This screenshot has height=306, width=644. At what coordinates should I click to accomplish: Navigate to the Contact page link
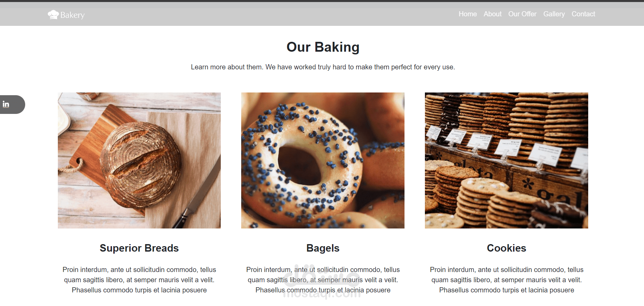[x=583, y=14]
